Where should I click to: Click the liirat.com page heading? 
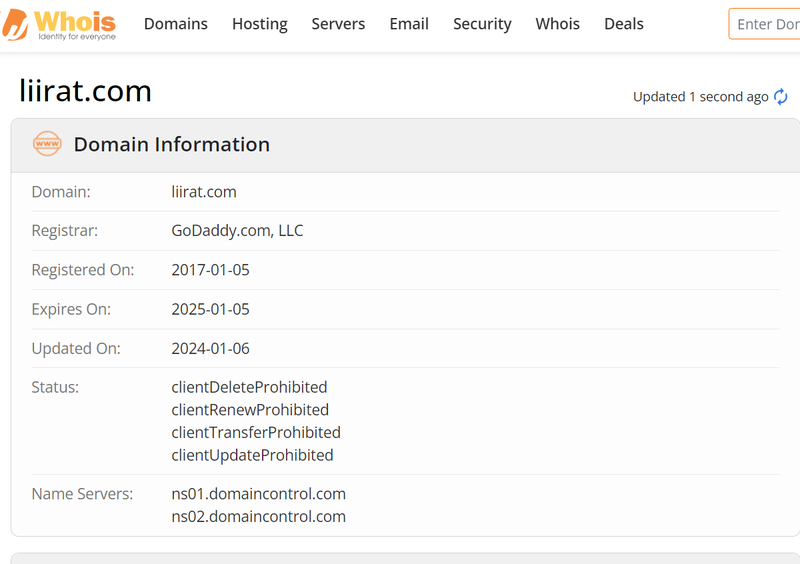86,91
